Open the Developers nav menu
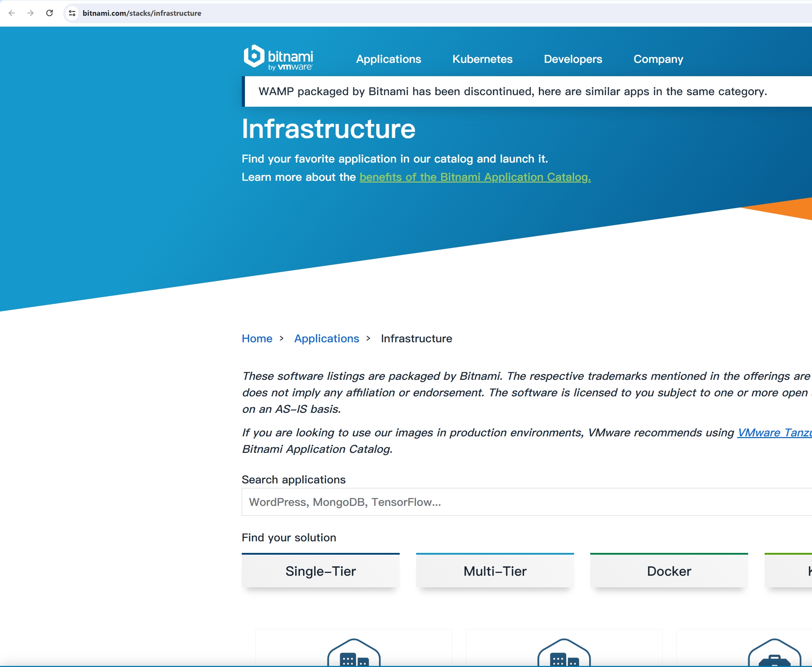812x667 pixels. [573, 59]
